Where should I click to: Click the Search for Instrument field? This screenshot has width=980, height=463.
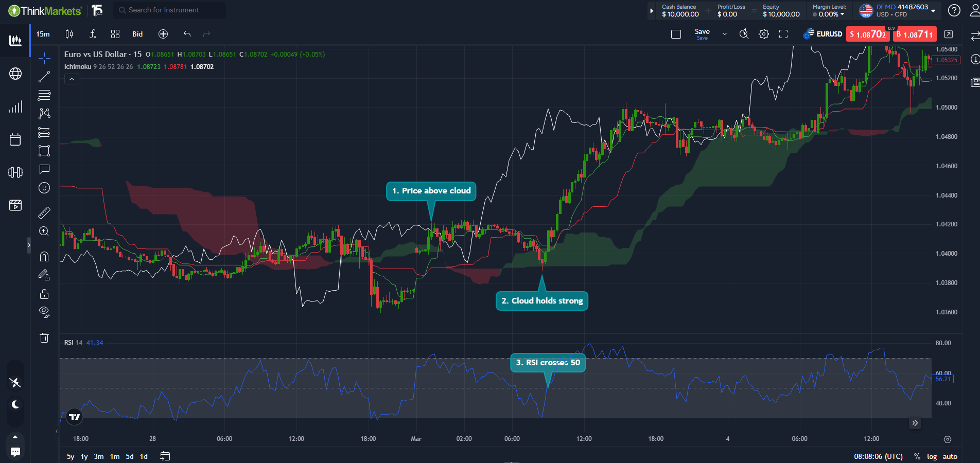point(169,10)
